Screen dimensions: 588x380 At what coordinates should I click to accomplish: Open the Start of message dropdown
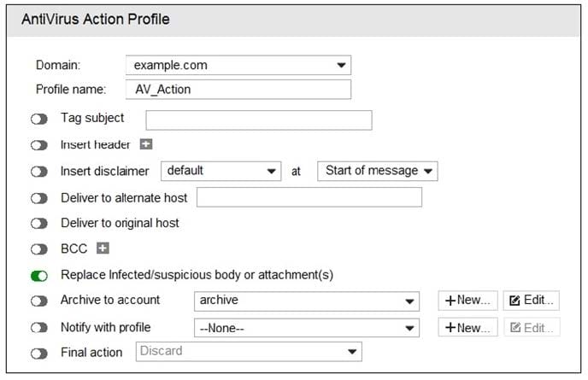(x=377, y=171)
